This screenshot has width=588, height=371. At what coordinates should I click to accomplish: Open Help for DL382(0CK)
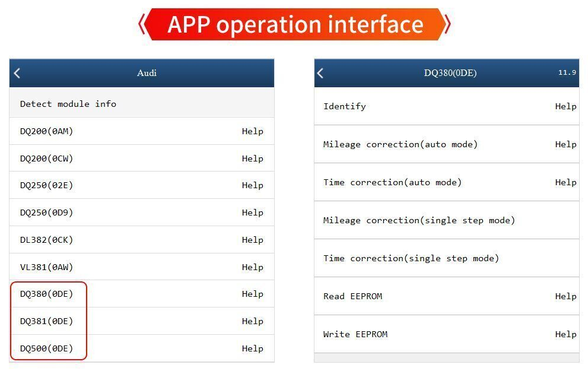pyautogui.click(x=252, y=240)
